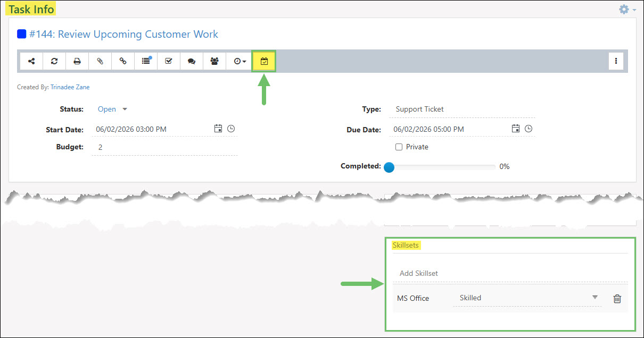Viewport: 644px width, 338px height.
Task: Click the highlighted calendar check icon
Action: tap(264, 61)
